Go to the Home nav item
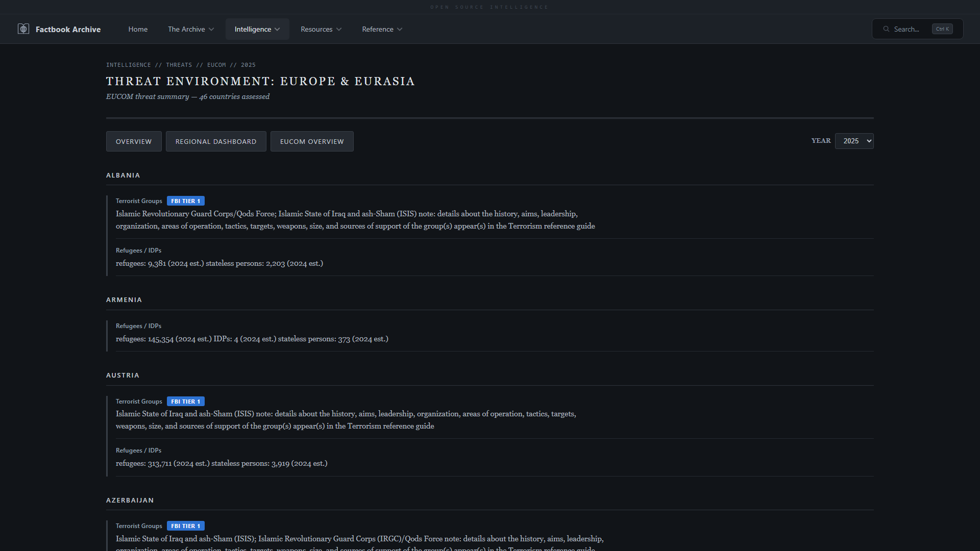980x551 pixels. [138, 29]
